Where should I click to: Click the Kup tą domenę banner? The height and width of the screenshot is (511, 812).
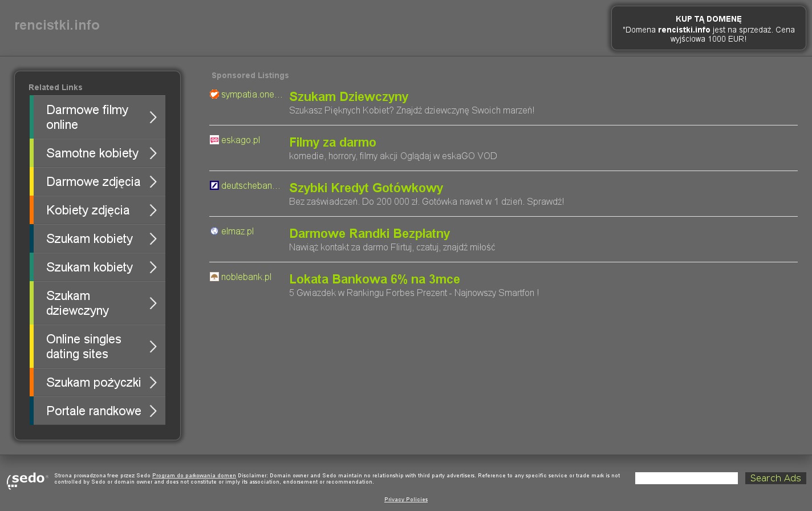[x=708, y=29]
